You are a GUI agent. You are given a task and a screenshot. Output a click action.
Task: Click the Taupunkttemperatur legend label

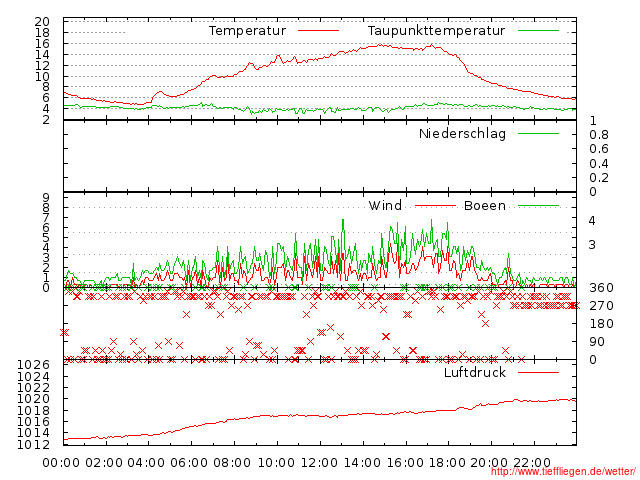coord(436,31)
